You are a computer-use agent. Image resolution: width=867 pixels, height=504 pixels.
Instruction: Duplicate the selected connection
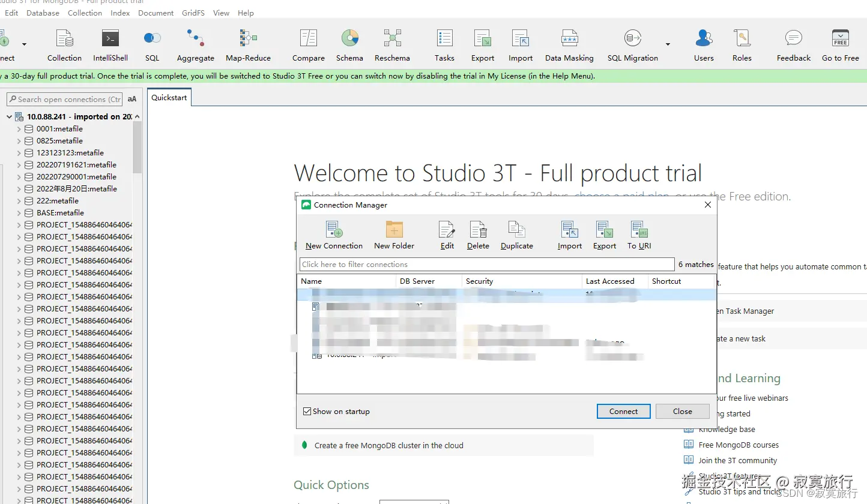coord(517,235)
